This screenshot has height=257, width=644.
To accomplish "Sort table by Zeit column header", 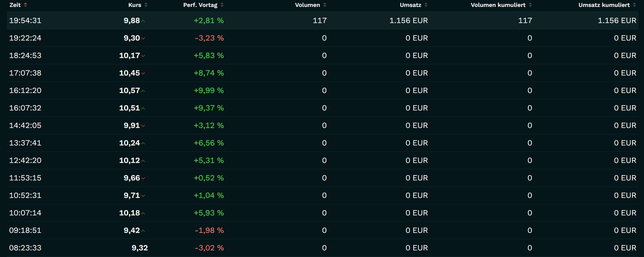I will click(15, 5).
